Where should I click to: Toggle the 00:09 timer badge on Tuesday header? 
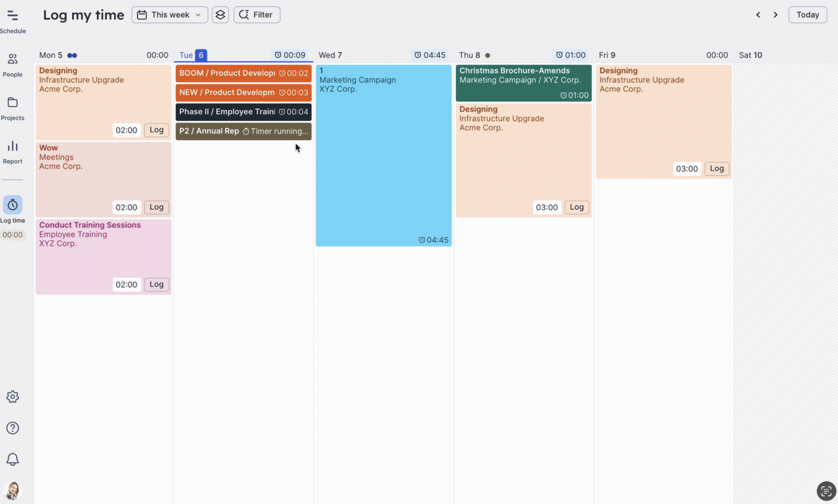pyautogui.click(x=290, y=55)
